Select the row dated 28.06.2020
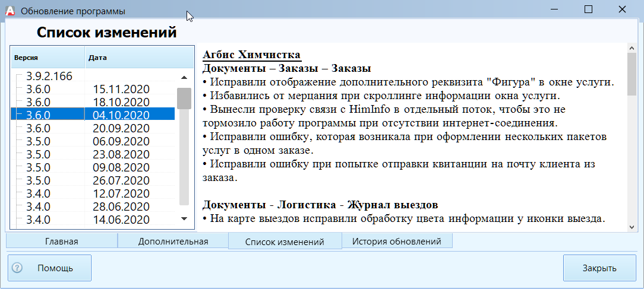The image size is (644, 289). pos(93,207)
